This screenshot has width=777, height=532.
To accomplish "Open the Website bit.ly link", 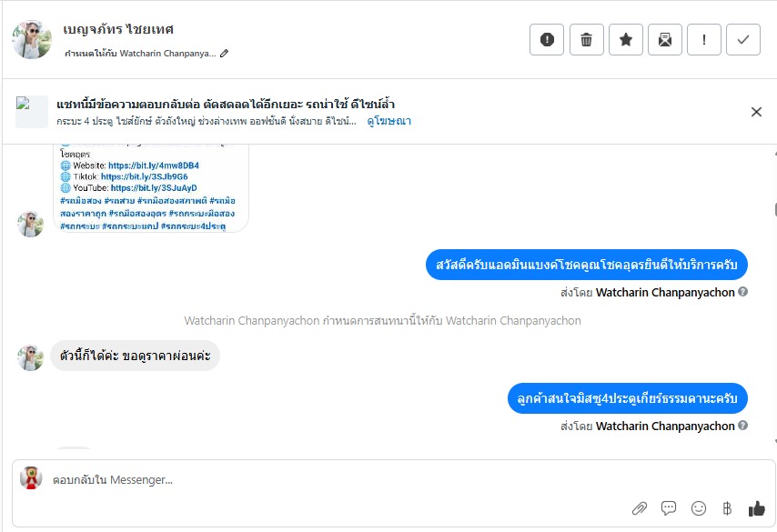I will pyautogui.click(x=149, y=166).
